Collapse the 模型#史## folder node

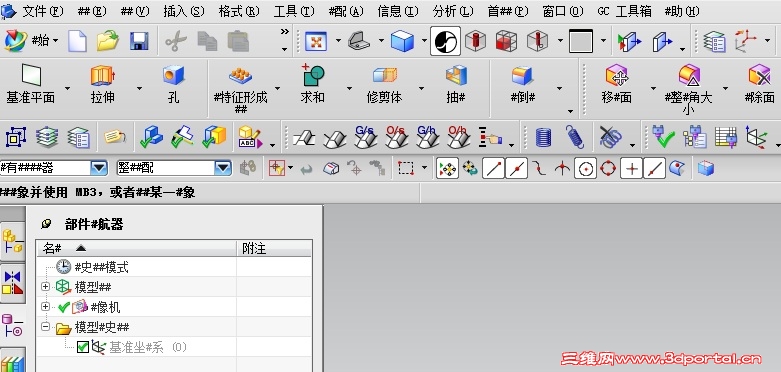click(45, 327)
